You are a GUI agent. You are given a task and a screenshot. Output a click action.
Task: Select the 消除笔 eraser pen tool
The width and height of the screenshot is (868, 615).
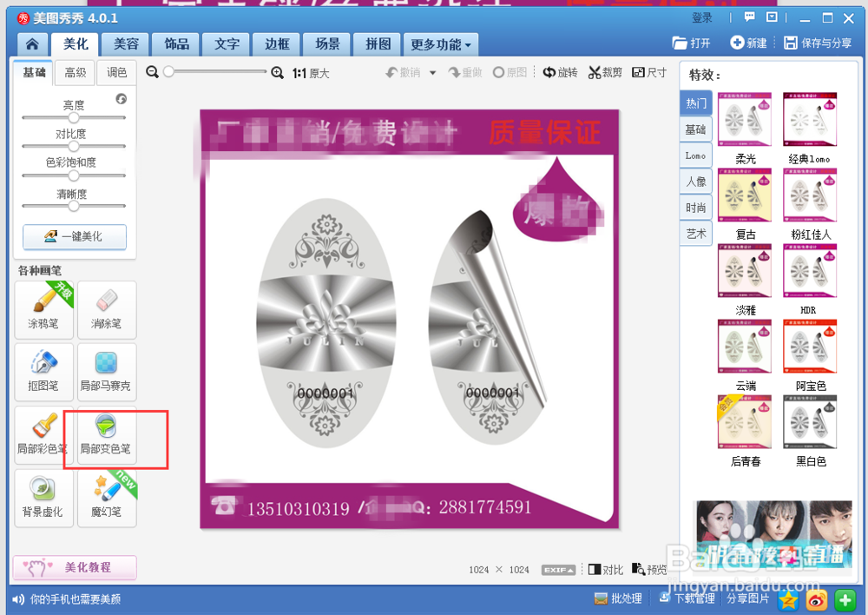106,310
